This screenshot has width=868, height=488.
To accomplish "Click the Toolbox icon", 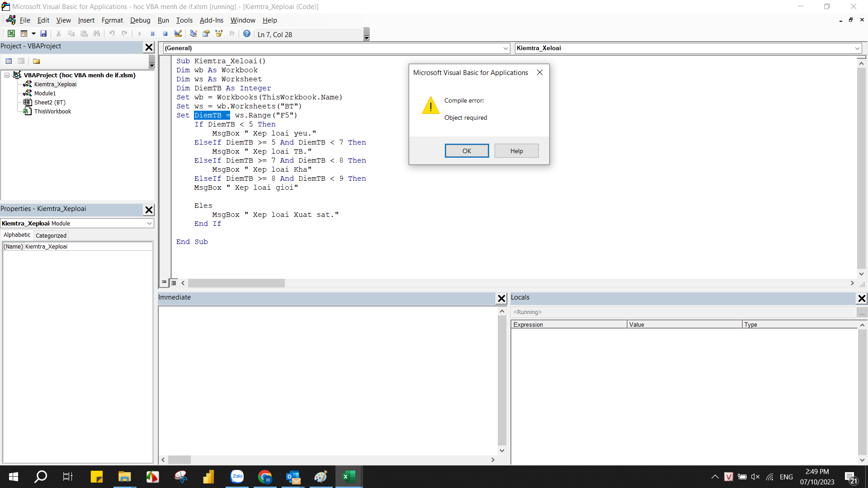I will point(231,34).
